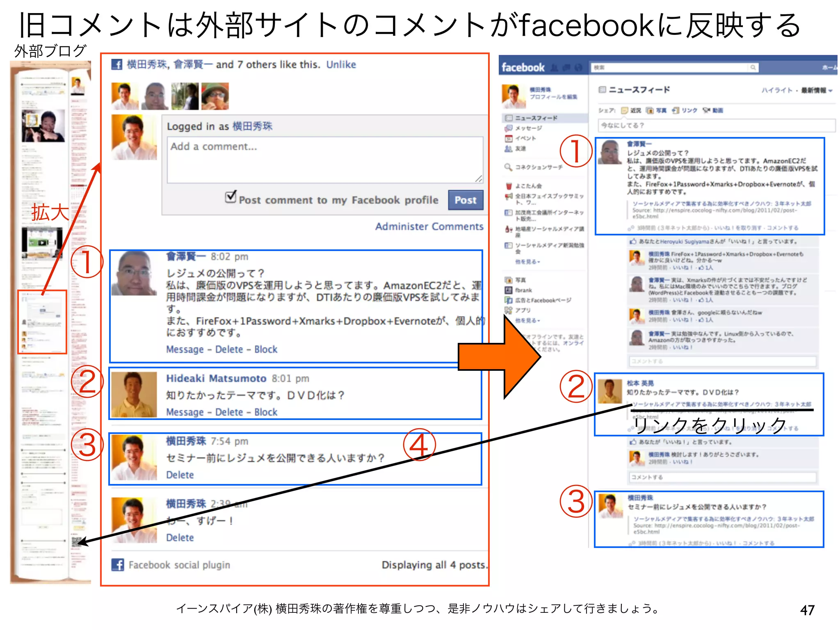Click the connection search magnifier icon in sidebar
The width and height of the screenshot is (840, 630).
[508, 167]
